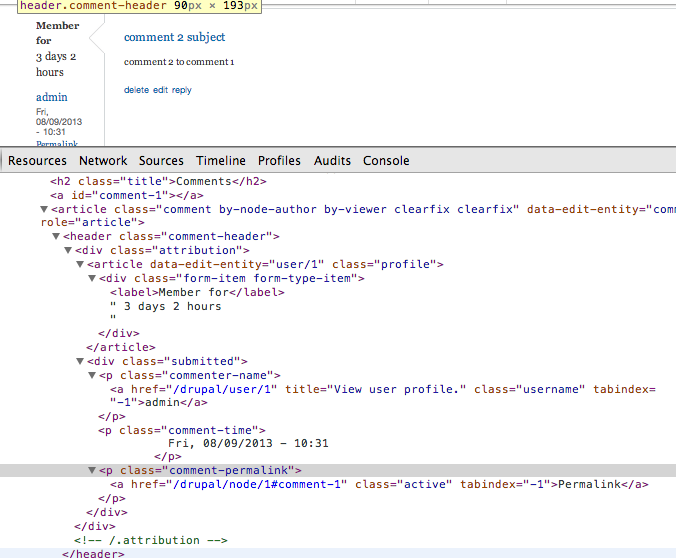Go to the Profiles tab
This screenshot has height=558, width=676.
tap(279, 160)
